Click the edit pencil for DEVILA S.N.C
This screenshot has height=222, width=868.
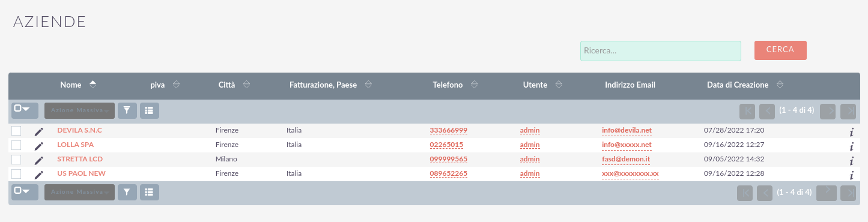[39, 131]
